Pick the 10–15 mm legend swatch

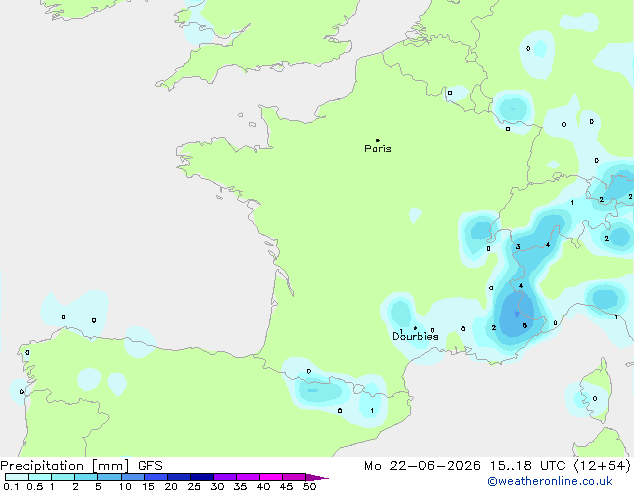click(x=132, y=477)
